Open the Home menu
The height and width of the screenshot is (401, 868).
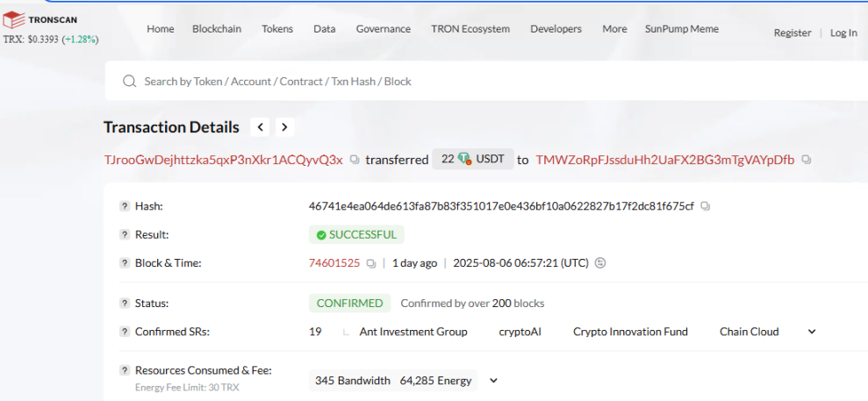tap(161, 29)
